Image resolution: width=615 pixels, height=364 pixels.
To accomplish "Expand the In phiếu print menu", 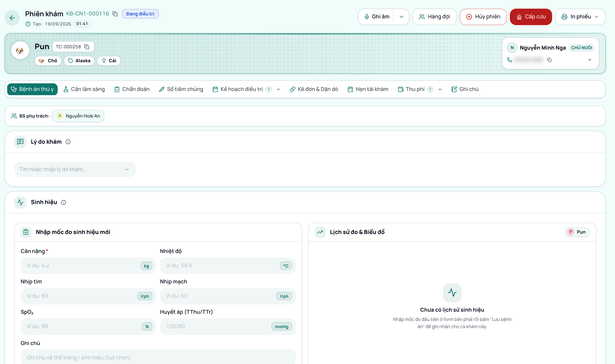I will coord(597,17).
